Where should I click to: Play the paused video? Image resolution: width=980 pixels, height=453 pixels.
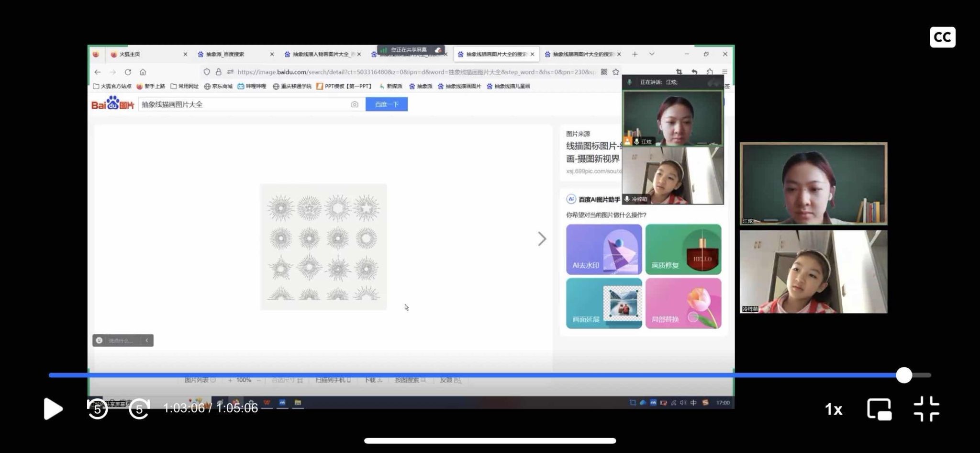point(53,409)
